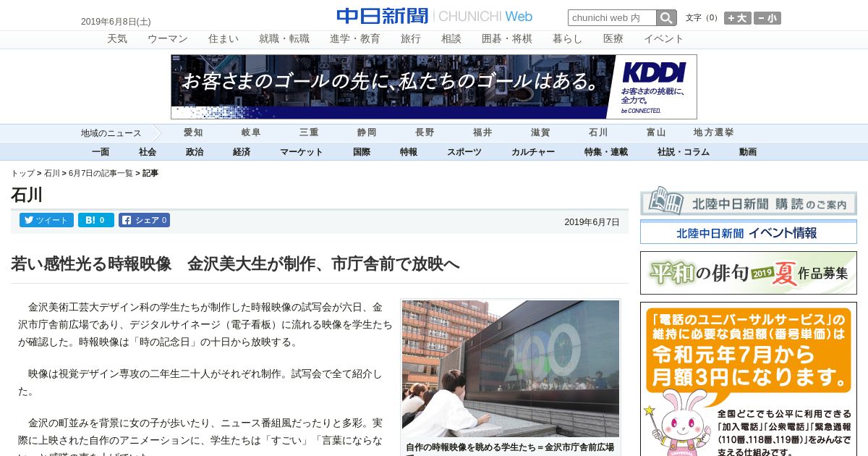
Task: Go to the マーケット section
Action: pyautogui.click(x=302, y=152)
